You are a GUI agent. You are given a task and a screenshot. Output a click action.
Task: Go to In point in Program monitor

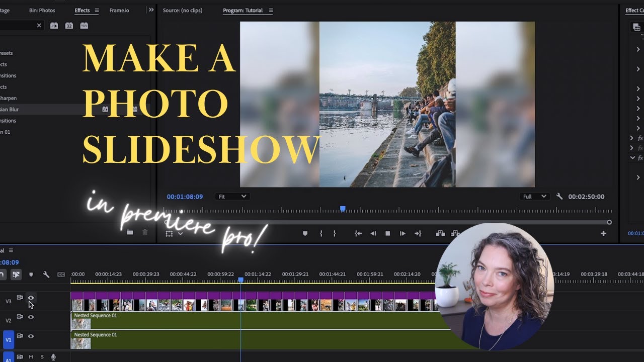tap(358, 233)
